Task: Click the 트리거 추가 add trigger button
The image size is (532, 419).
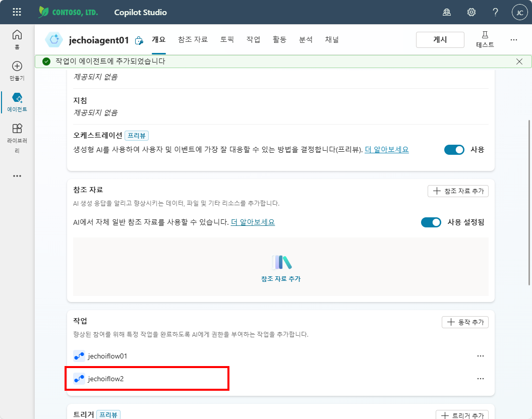Action: (x=462, y=415)
